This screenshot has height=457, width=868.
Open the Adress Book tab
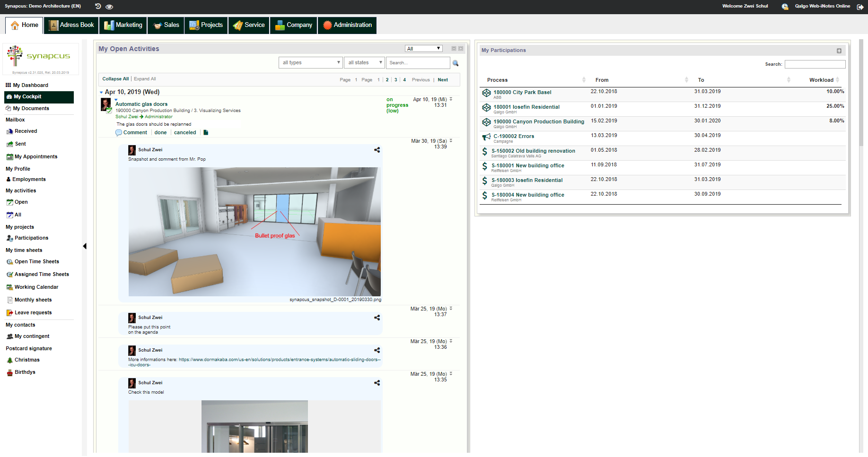(x=71, y=25)
